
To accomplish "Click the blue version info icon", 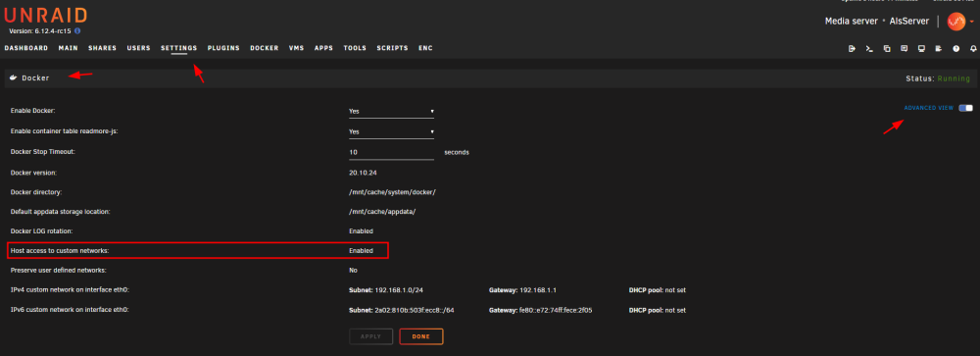I will pos(77,30).
